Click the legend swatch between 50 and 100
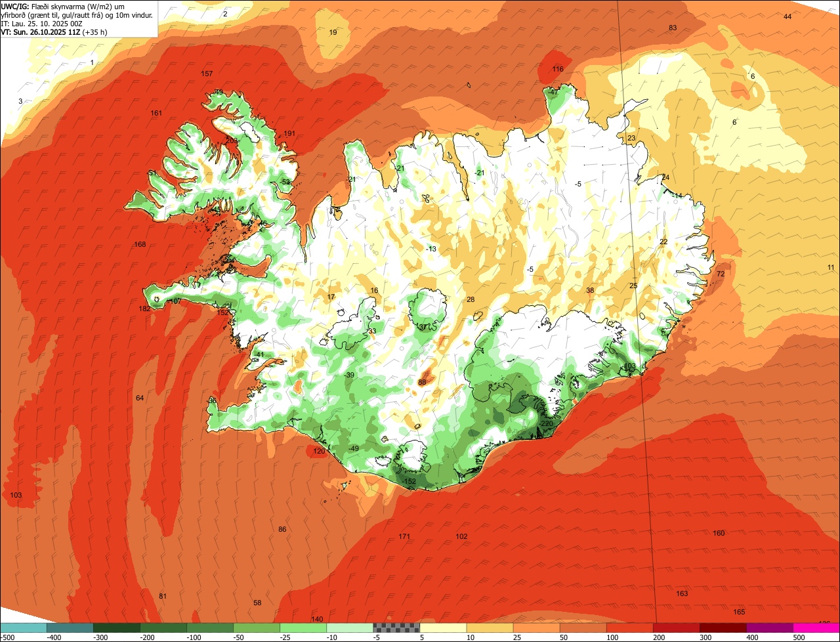This screenshot has width=840, height=642. click(583, 628)
